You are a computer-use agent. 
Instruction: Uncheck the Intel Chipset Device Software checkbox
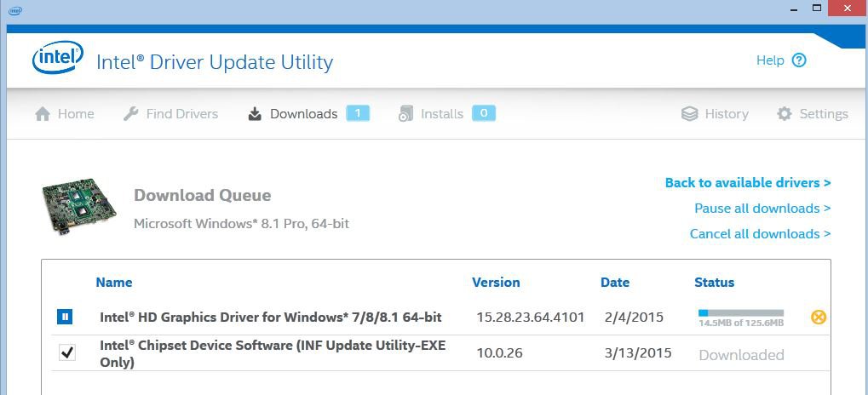click(66, 352)
